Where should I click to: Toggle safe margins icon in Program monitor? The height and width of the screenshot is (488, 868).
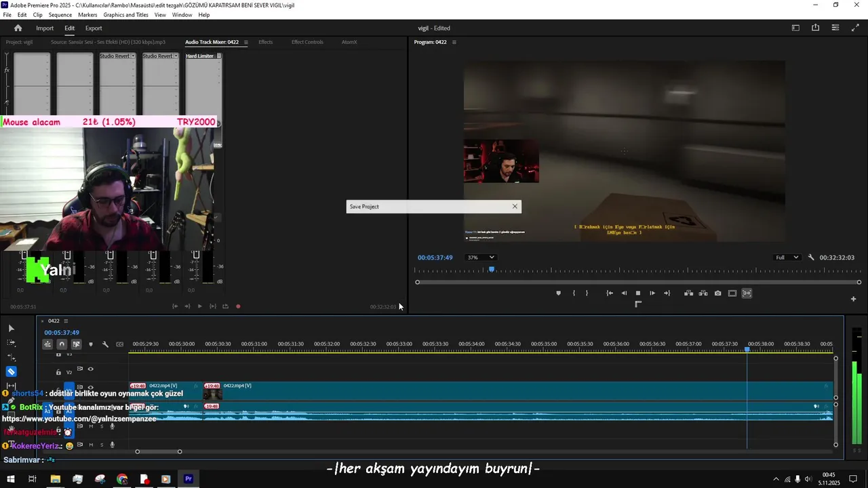point(732,293)
